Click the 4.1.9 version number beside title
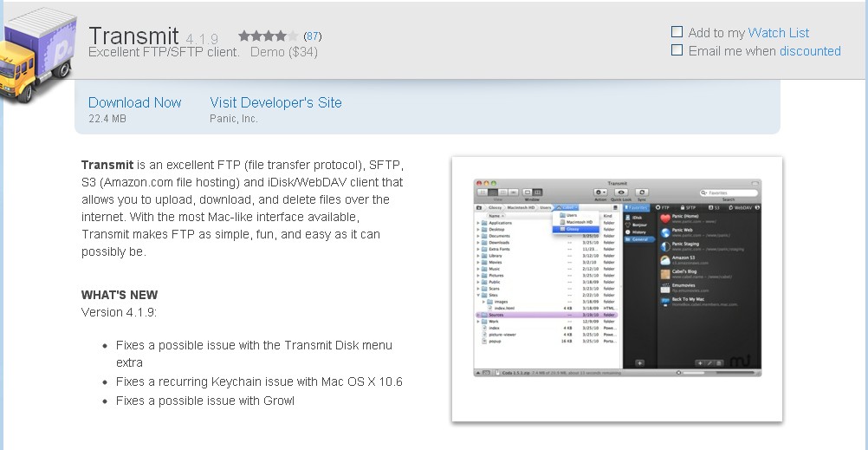868x450 pixels. [x=202, y=39]
